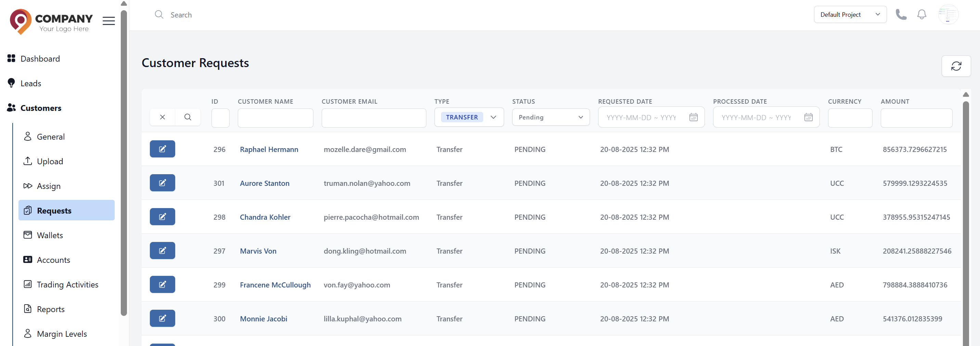This screenshot has width=980, height=346.
Task: Click the Assign forward icon
Action: point(28,186)
